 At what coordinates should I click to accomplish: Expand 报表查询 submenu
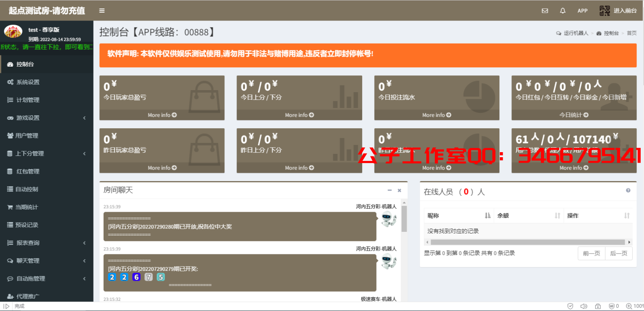click(47, 243)
